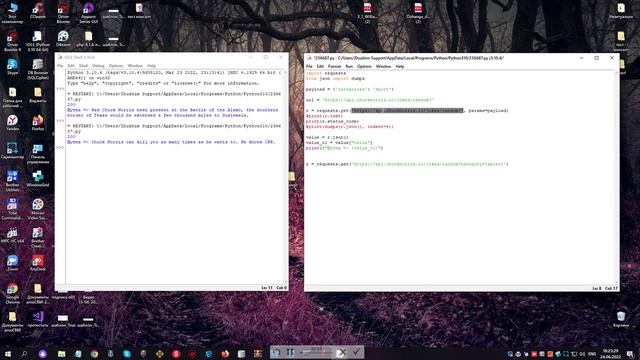640x360 pixels.
Task: Open the MPC-HC x64 desktop shortcut
Action: coord(12,235)
